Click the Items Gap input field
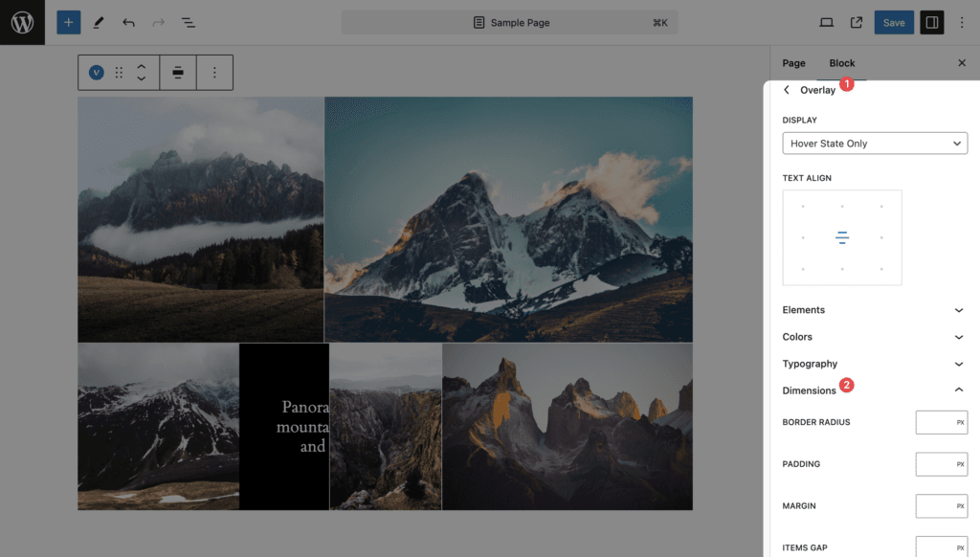The width and height of the screenshot is (980, 557). click(x=942, y=547)
